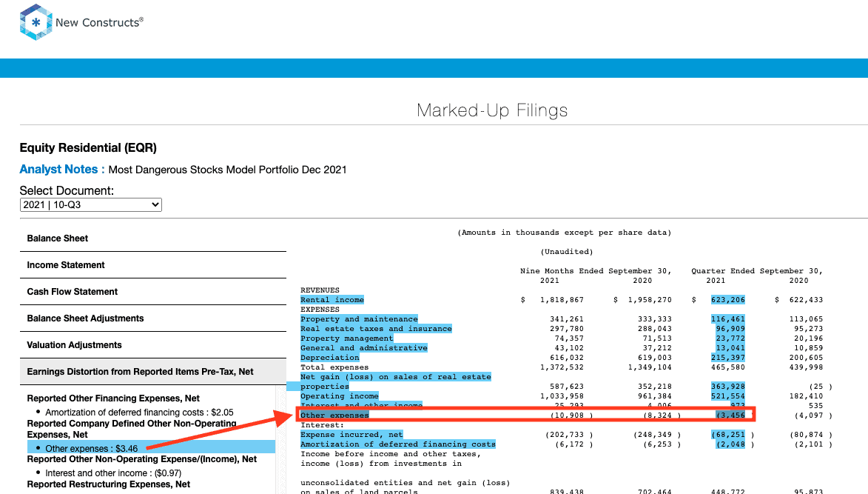Click the interest expense value (202,733
Screen dimensions: 868x494
click(x=565, y=435)
